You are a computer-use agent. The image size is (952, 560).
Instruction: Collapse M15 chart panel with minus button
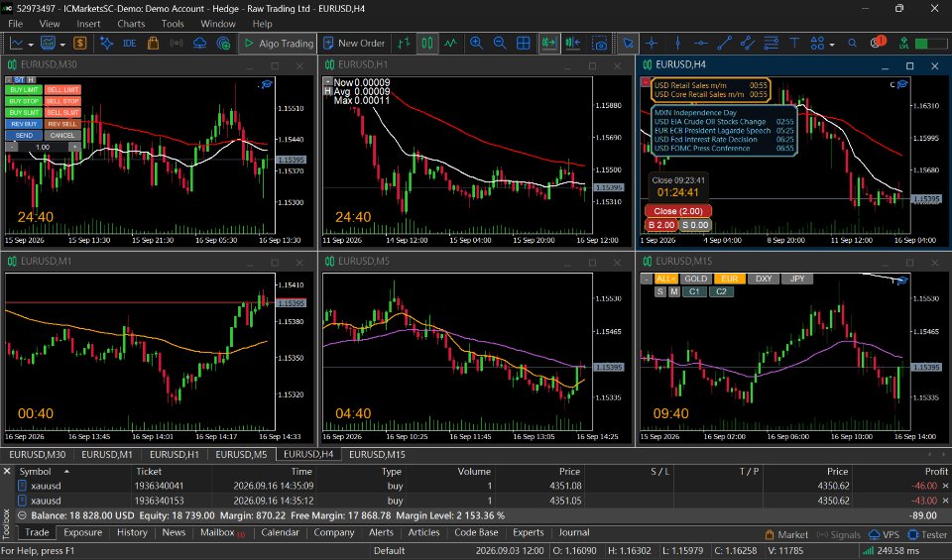coord(646,279)
